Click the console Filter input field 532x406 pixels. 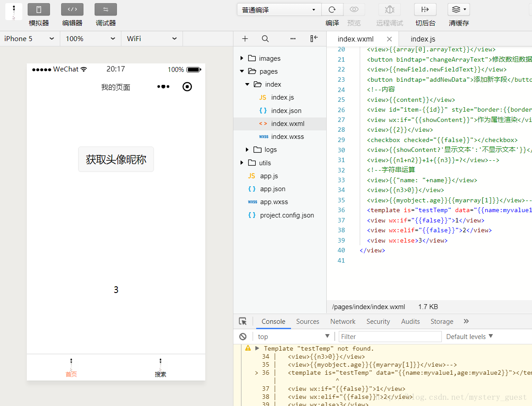(x=390, y=336)
